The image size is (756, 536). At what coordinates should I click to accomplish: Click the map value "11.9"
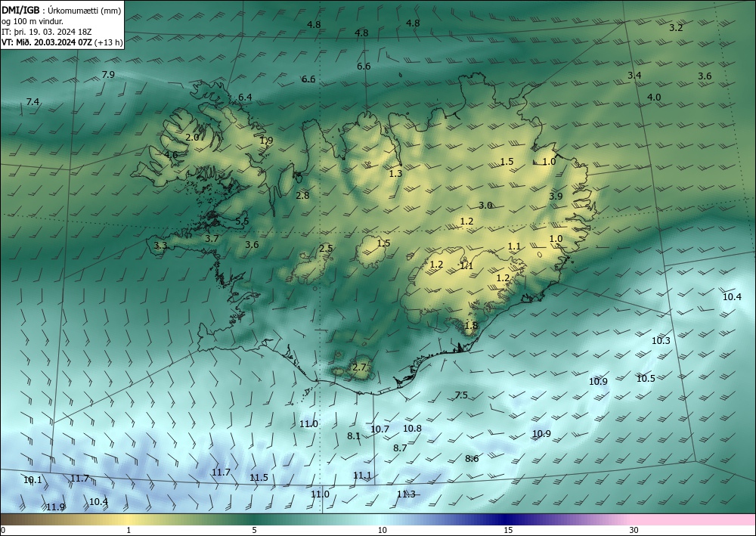tap(55, 507)
